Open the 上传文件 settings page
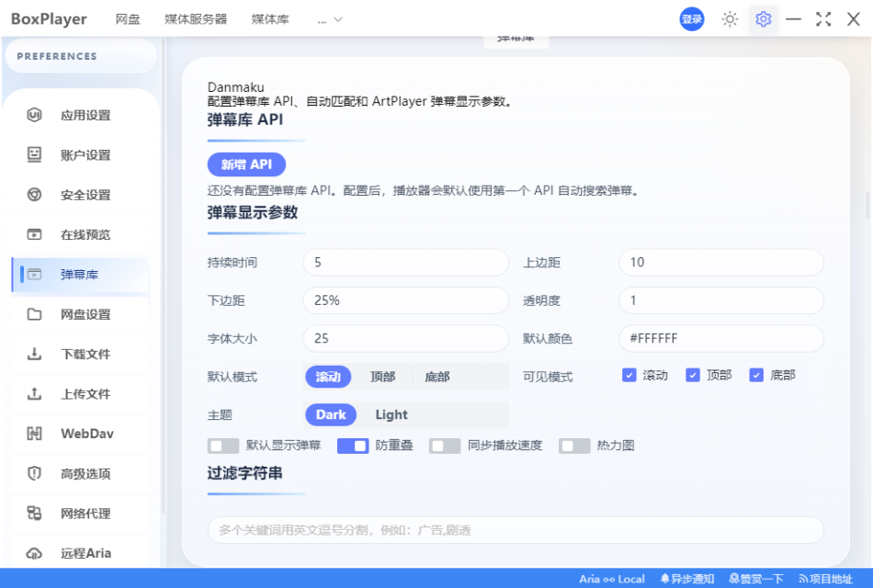The width and height of the screenshot is (873, 588). [x=80, y=393]
